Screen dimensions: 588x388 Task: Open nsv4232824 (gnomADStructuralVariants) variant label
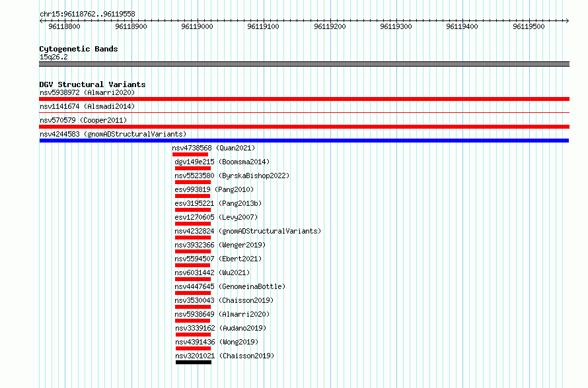[x=248, y=231]
